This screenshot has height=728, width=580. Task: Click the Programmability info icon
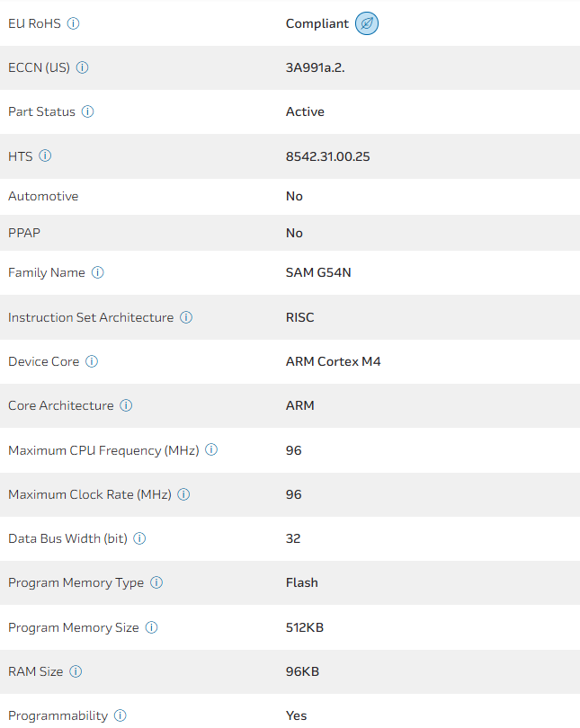120,715
